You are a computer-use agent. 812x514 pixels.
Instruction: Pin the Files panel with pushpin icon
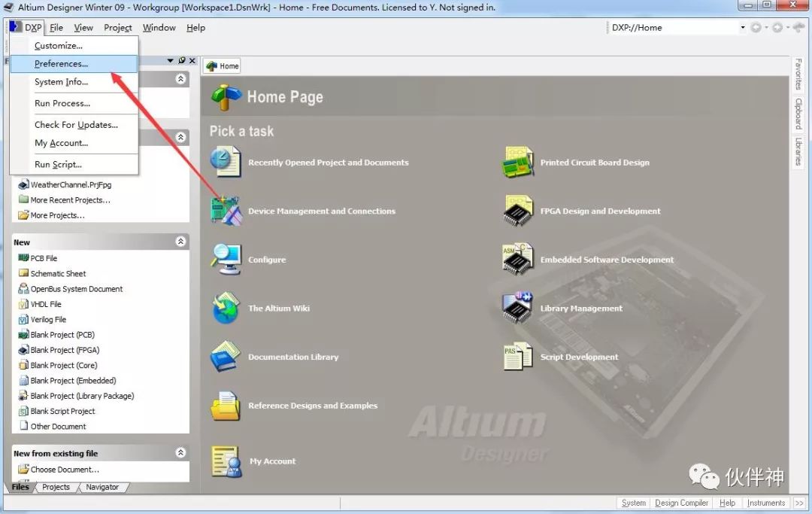point(182,61)
